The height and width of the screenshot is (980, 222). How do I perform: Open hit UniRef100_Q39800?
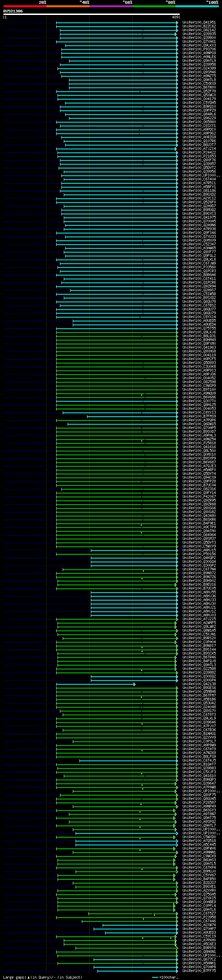tap(199, 38)
